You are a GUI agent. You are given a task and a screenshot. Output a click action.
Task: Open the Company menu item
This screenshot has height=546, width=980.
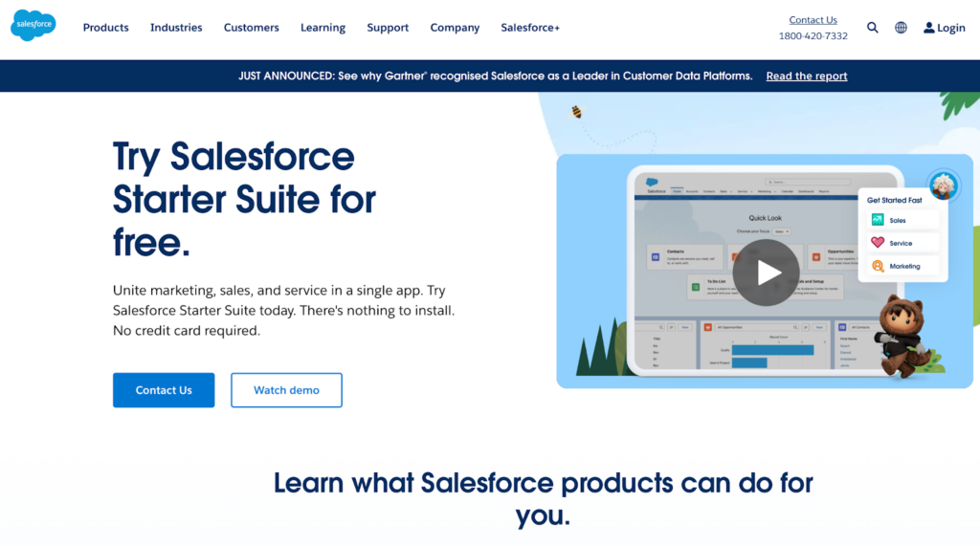click(455, 28)
